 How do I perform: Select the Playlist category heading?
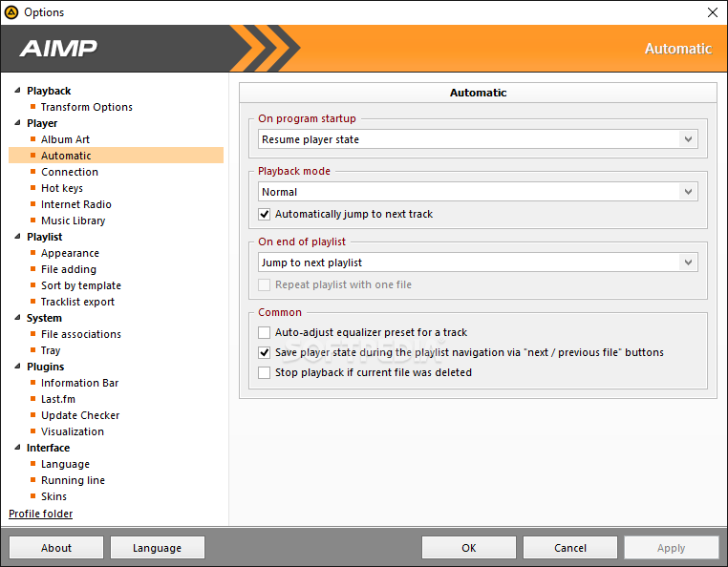[45, 237]
